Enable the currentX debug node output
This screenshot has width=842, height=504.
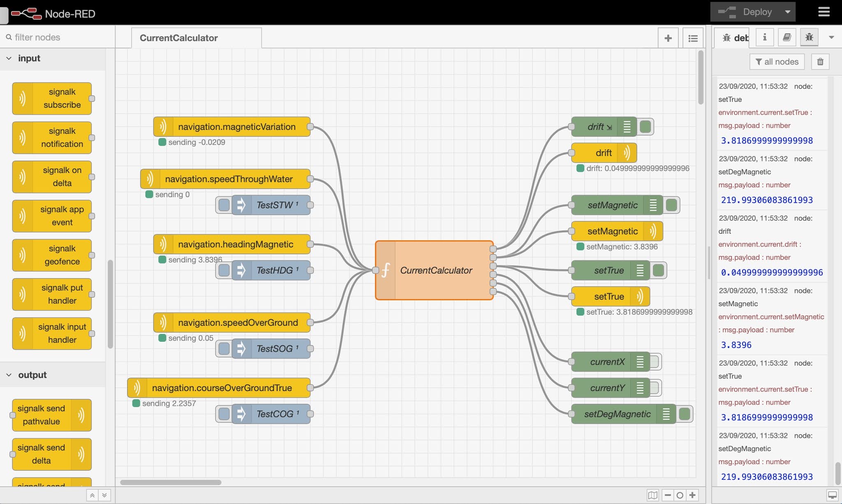[655, 362]
